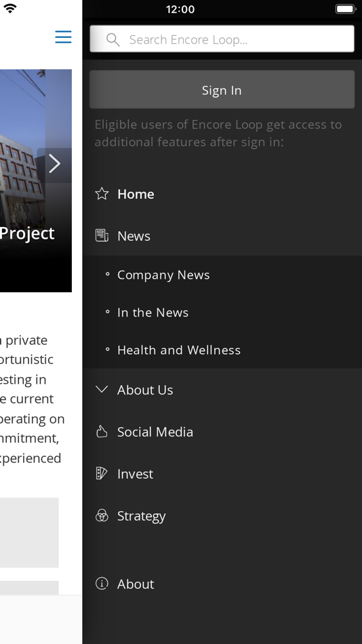Click the thumbs-up Social Media icon
The image size is (362, 644).
tap(102, 432)
